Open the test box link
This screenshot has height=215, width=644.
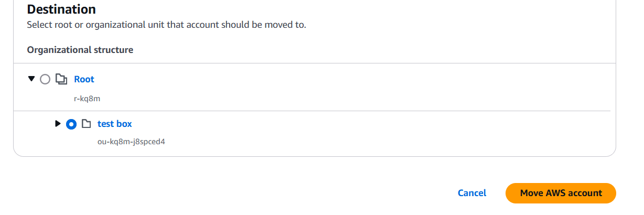[x=114, y=124]
